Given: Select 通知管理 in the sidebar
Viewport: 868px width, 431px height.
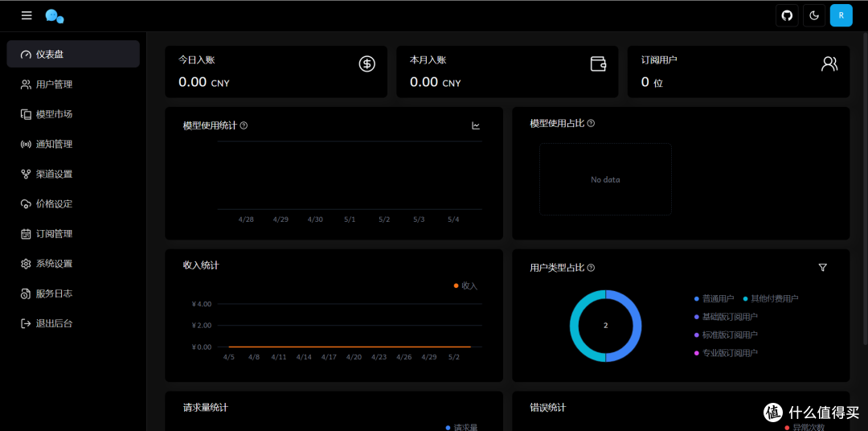Looking at the screenshot, I should [73, 144].
